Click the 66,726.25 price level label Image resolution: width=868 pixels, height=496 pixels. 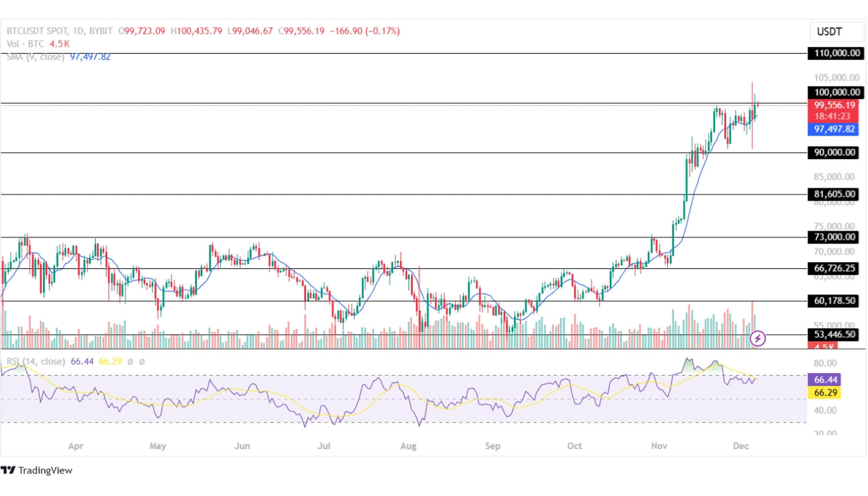(834, 268)
